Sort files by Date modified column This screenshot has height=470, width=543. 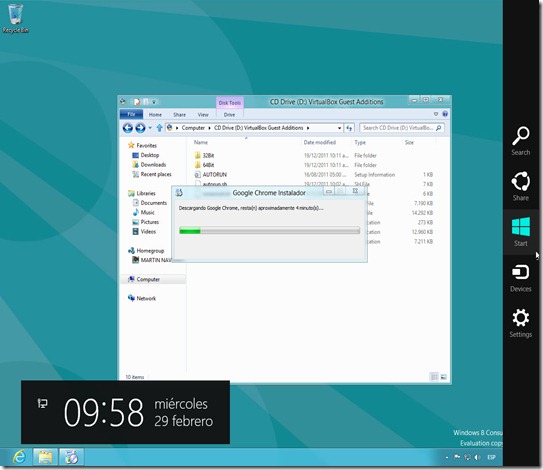[320, 142]
